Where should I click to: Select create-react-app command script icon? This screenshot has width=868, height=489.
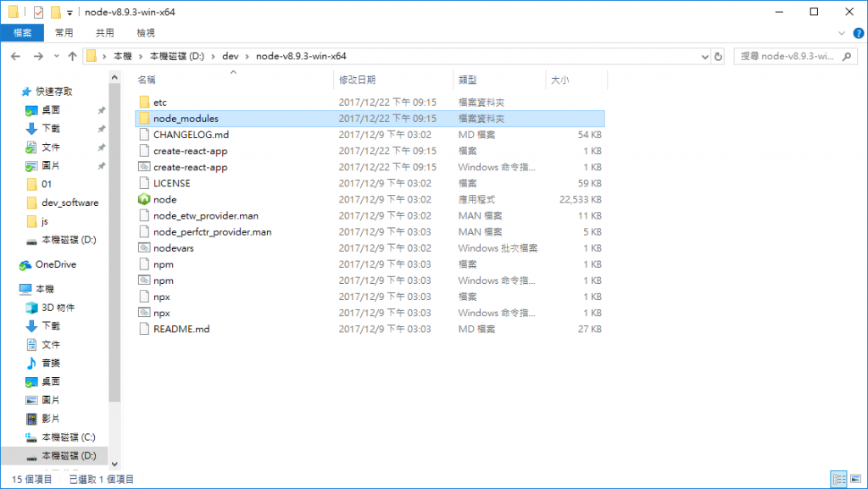(x=144, y=166)
